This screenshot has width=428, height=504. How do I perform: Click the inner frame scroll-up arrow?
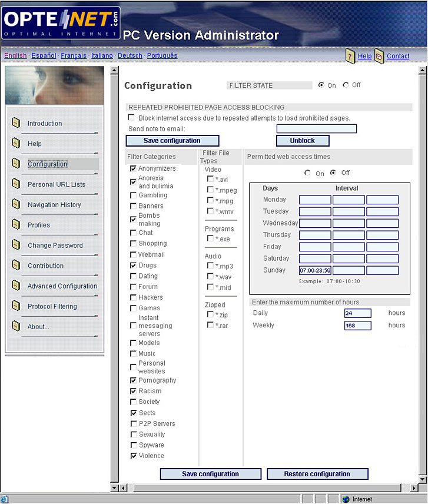tap(114, 71)
